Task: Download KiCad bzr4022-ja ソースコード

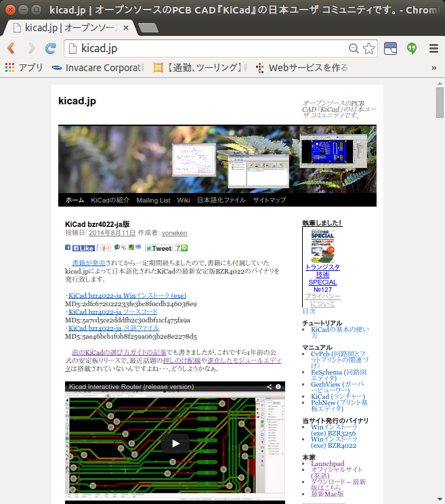Action: pos(113,312)
